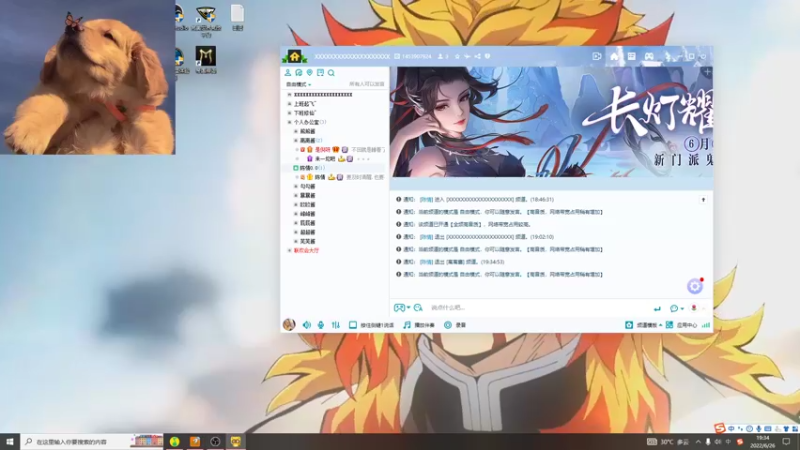800x450 pixels.
Task: Open the audio mixer sliders icon
Action: point(336,325)
